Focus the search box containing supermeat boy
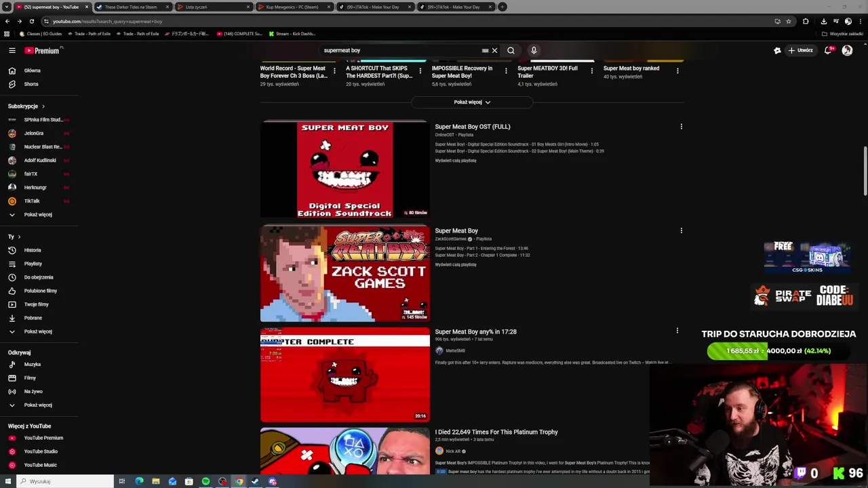 click(x=400, y=50)
